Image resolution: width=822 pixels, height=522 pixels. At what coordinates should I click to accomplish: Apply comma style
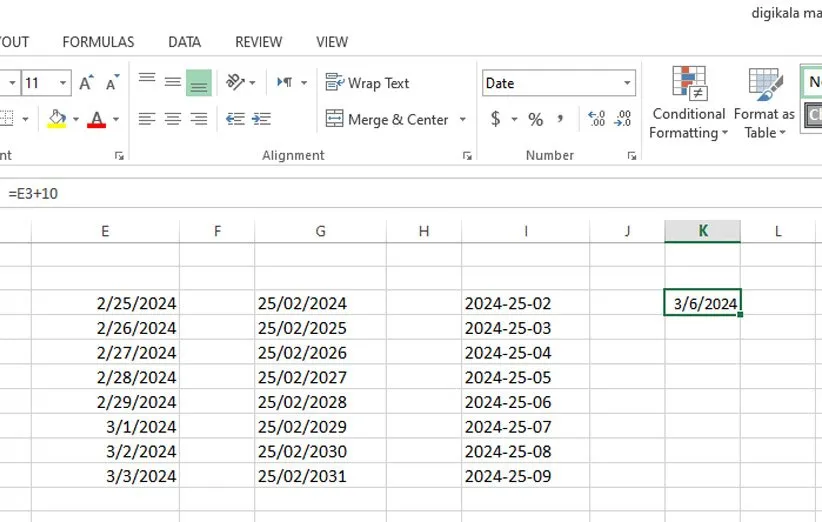(560, 119)
